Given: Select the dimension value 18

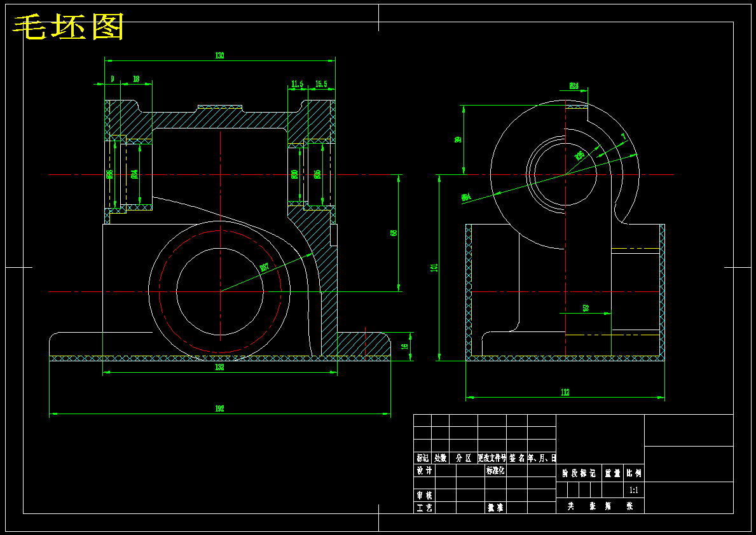Looking at the screenshot, I should click(x=136, y=79).
